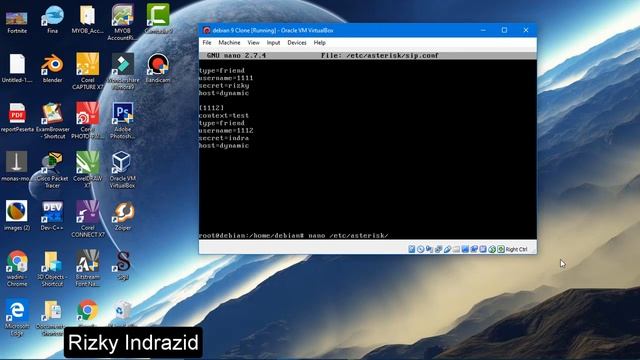The height and width of the screenshot is (360, 640).
Task: Click the secret=rizky line in terminal
Action: (x=224, y=86)
